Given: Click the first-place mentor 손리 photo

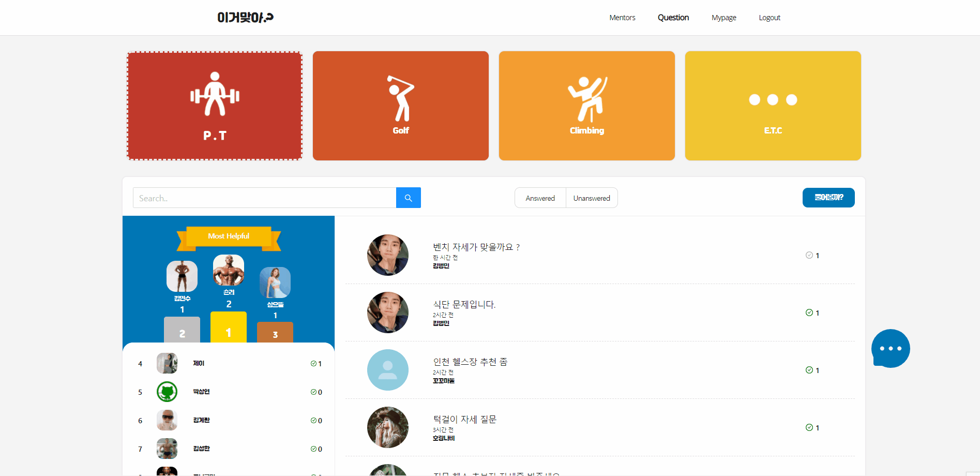Looking at the screenshot, I should tap(229, 270).
